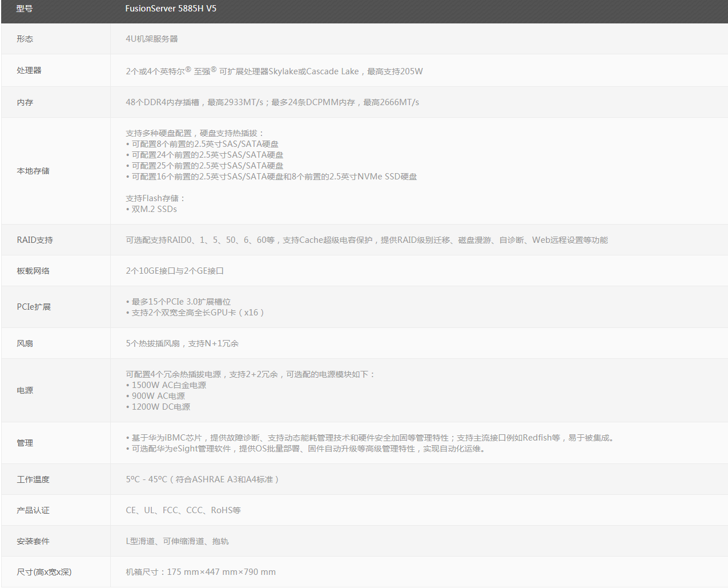The image size is (728, 588).
Task: Click the 本地存储 row label
Action: pyautogui.click(x=33, y=171)
